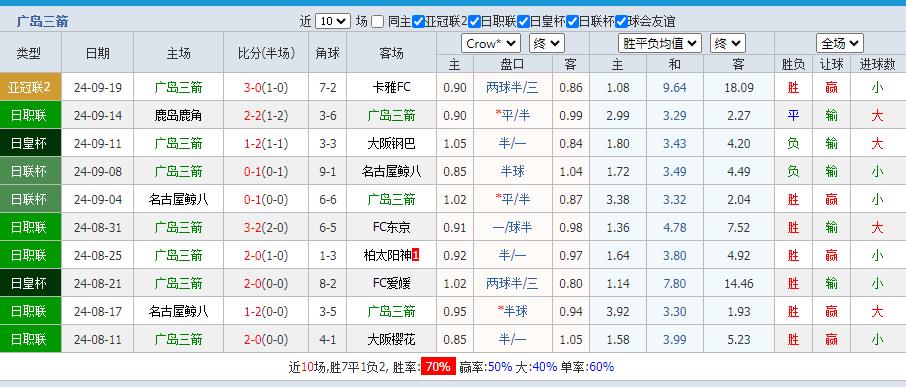Open the 终 dropdown beside 胜平负均值
Image resolution: width=906 pixels, height=387 pixels.
pos(728,43)
